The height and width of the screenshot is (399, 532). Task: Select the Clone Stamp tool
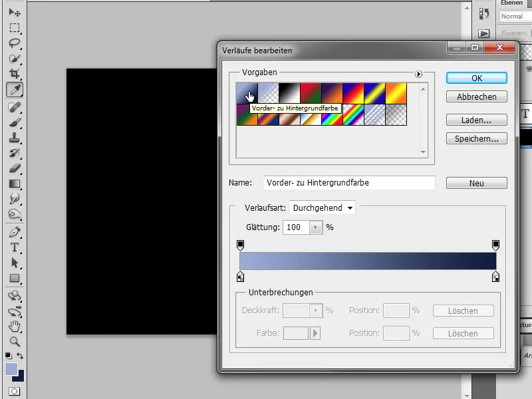point(14,138)
